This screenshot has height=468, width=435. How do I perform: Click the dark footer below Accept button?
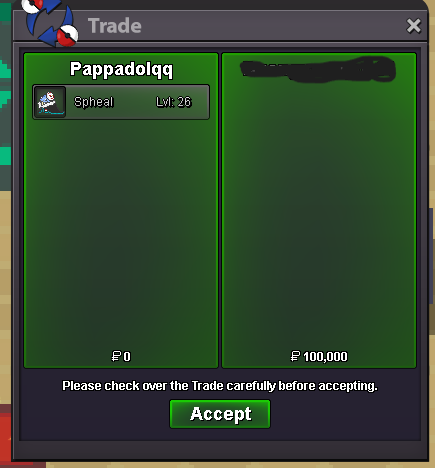(x=220, y=449)
